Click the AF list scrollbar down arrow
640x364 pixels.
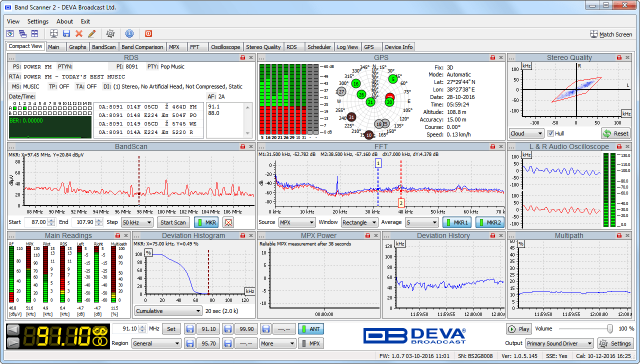tap(248, 133)
